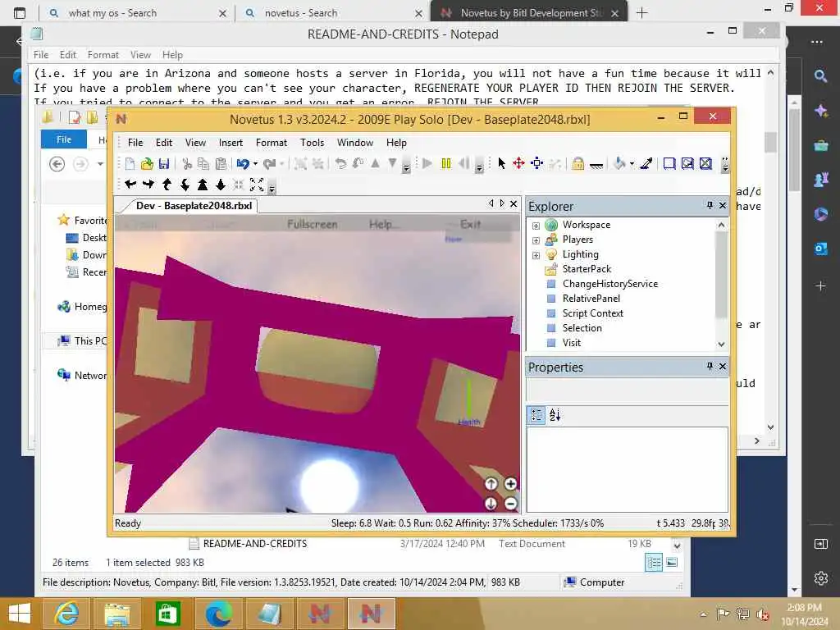This screenshot has width=840, height=630.
Task: Open the Tools menu in Novetus
Action: pos(312,143)
